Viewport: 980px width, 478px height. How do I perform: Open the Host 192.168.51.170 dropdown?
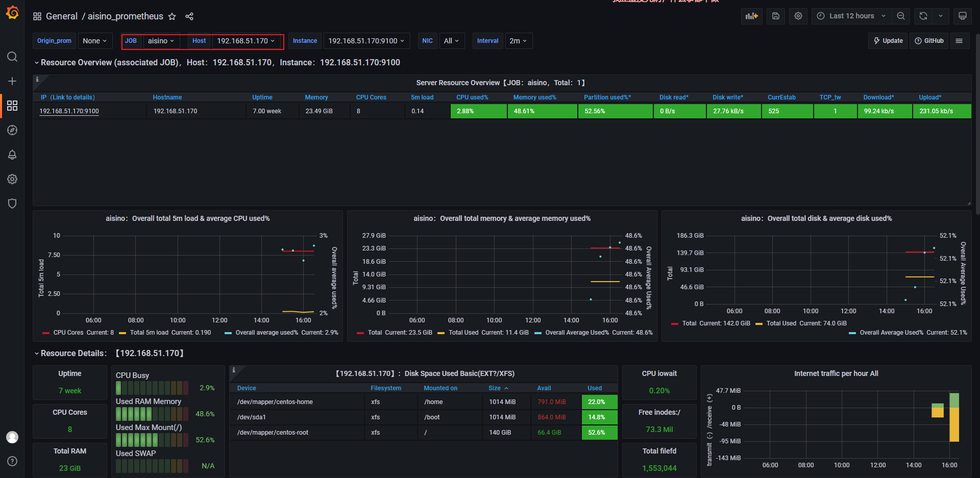coord(246,41)
